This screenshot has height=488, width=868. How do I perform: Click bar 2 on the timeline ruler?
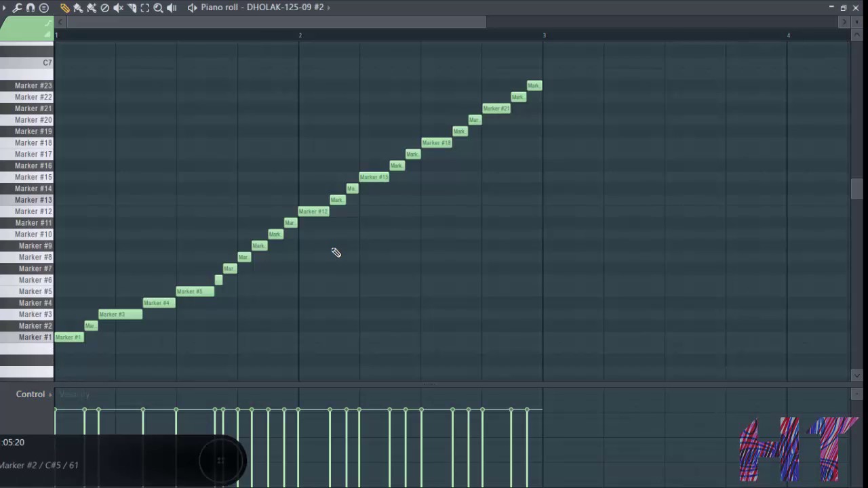click(300, 35)
